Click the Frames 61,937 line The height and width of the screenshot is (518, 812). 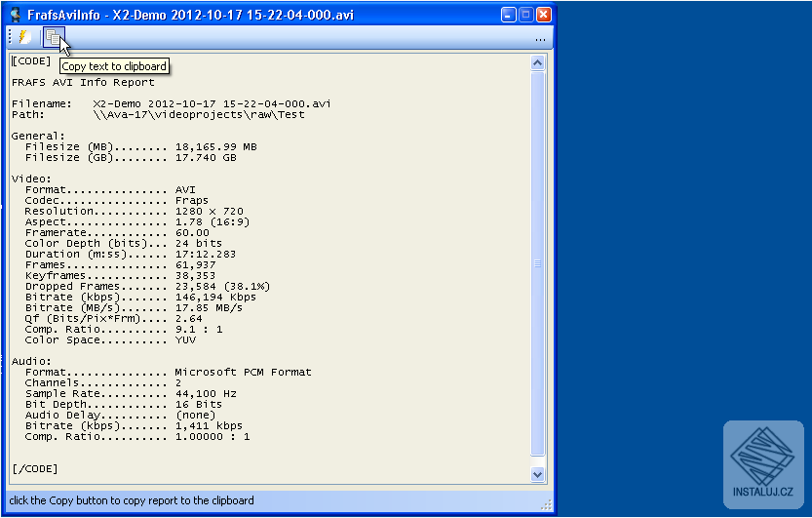[120, 264]
